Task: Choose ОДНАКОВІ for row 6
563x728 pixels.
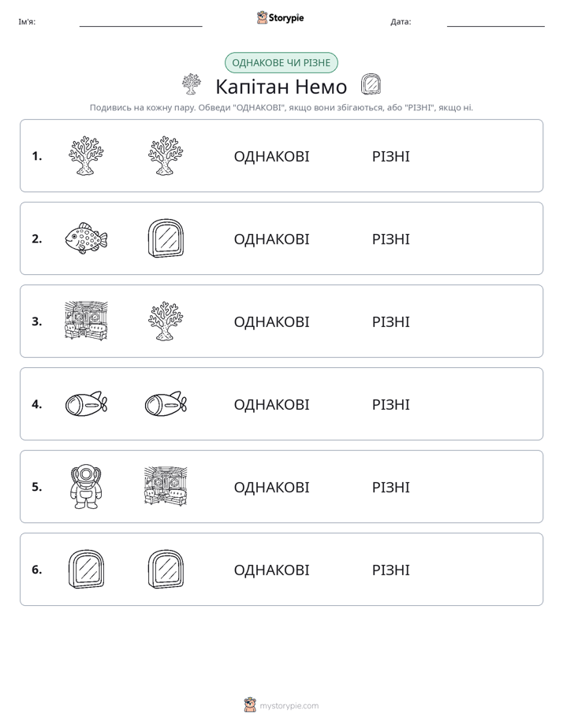Action: click(x=271, y=570)
